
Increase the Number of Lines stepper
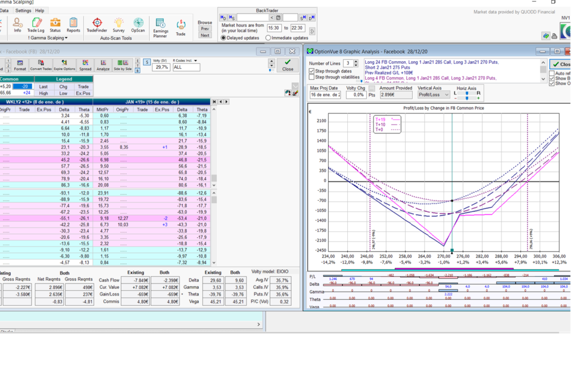pyautogui.click(x=356, y=62)
